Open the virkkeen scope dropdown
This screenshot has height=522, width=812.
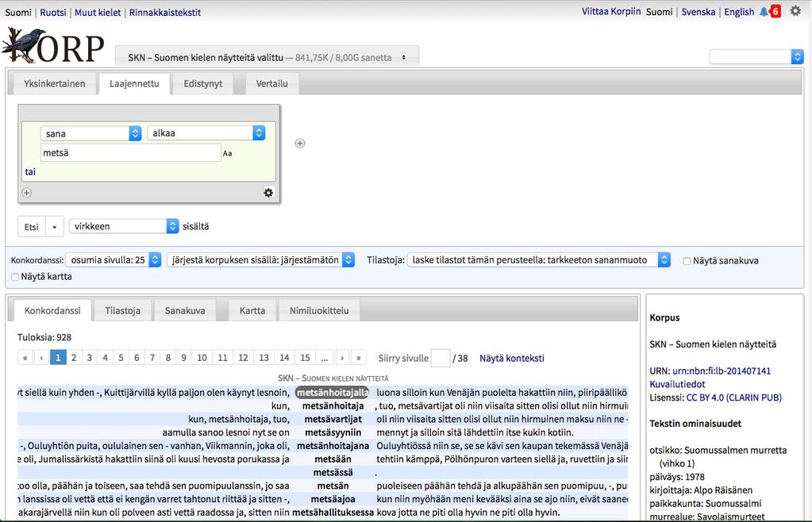tap(124, 226)
